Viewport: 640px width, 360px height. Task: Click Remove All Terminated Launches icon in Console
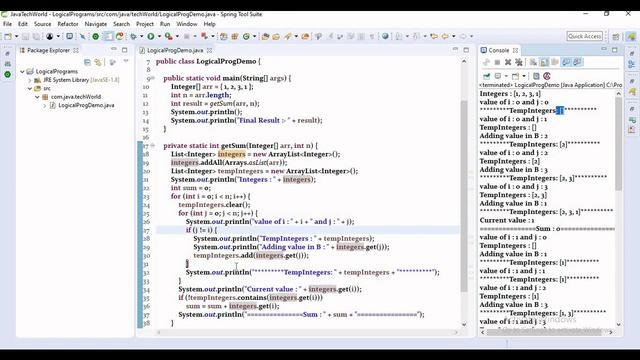(x=518, y=62)
